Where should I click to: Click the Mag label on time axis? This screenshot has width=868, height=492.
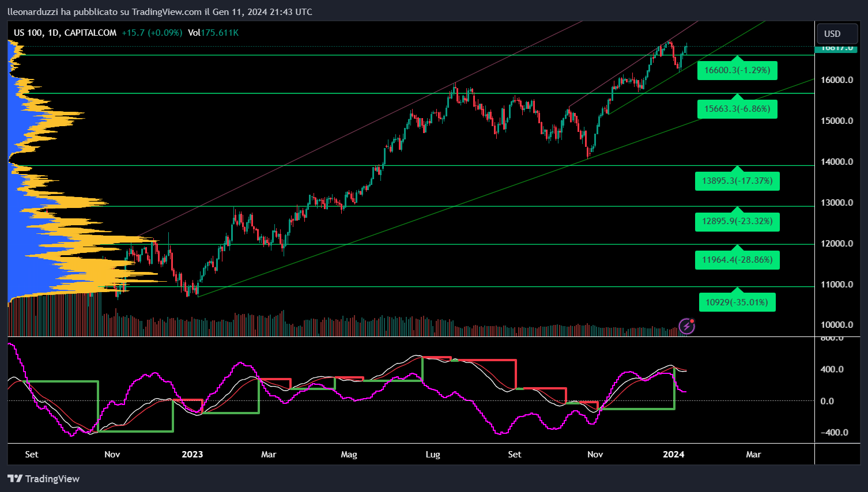pos(349,455)
